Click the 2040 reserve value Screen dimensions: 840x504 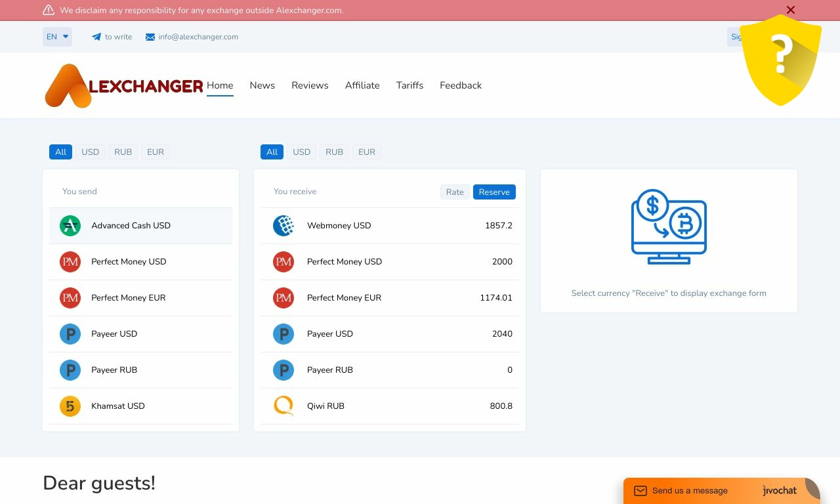(x=502, y=334)
